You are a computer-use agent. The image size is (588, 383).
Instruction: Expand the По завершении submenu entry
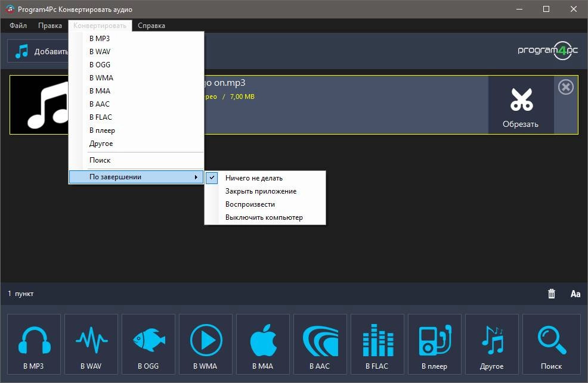(x=136, y=177)
